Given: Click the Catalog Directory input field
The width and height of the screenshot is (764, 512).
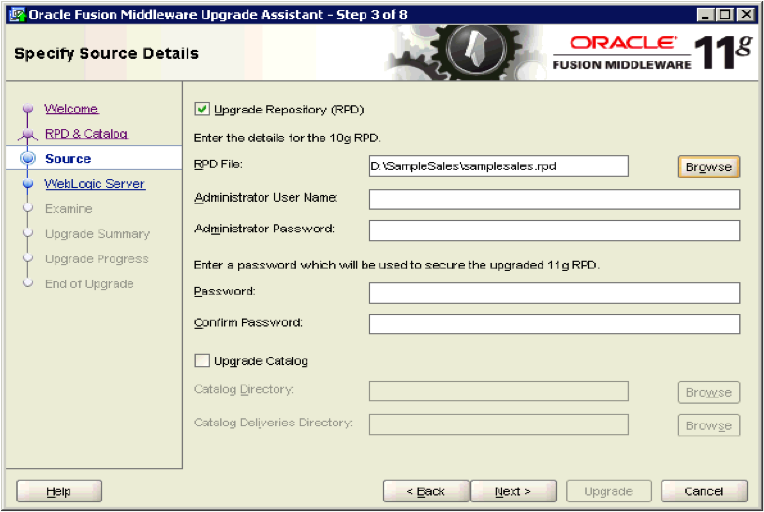Looking at the screenshot, I should pyautogui.click(x=498, y=391).
